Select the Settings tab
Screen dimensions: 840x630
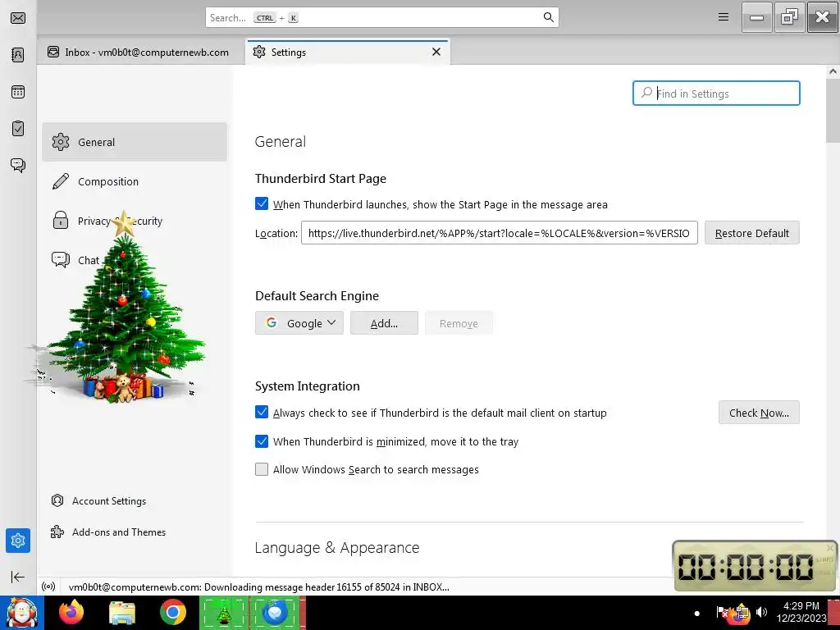347,52
